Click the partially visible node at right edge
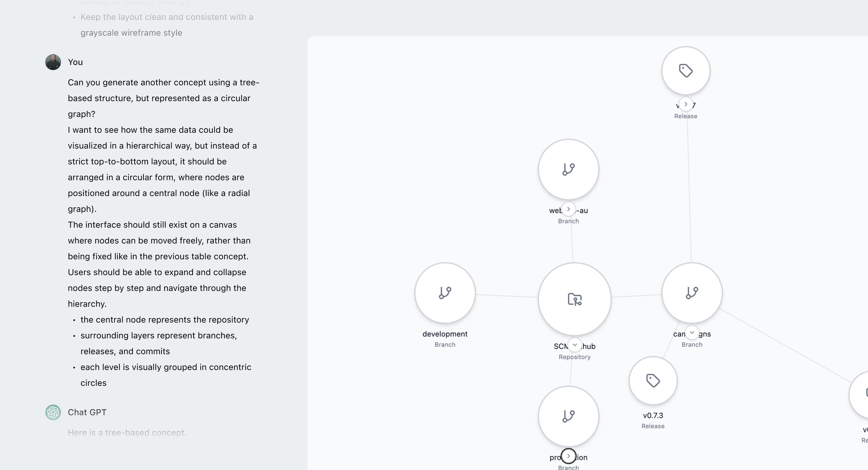The height and width of the screenshot is (470, 868). 860,394
